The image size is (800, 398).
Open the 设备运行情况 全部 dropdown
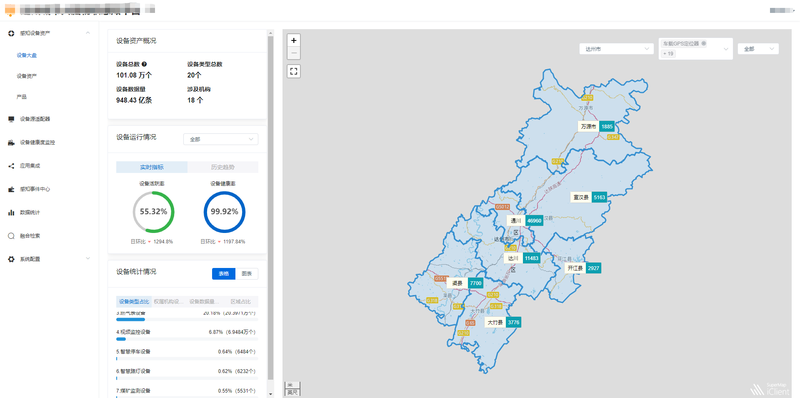pos(220,139)
